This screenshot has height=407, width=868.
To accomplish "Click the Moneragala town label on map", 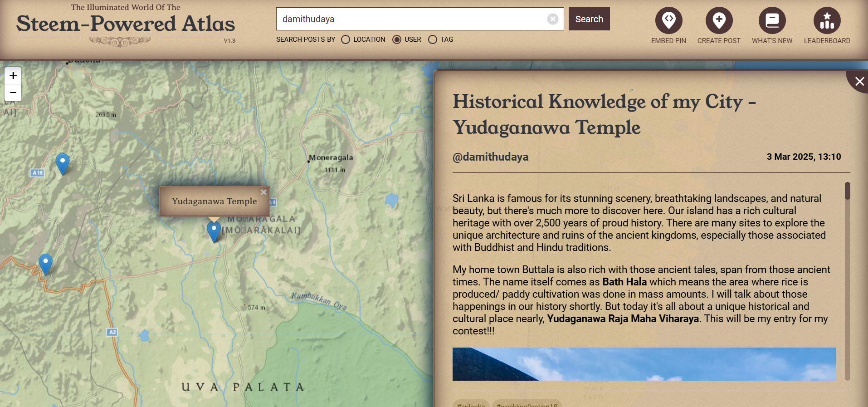I will tap(331, 157).
